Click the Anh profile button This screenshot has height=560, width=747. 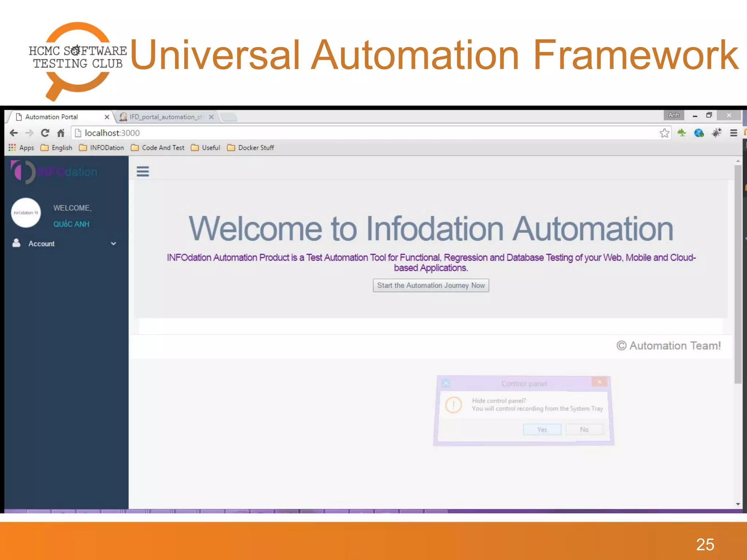tap(673, 115)
